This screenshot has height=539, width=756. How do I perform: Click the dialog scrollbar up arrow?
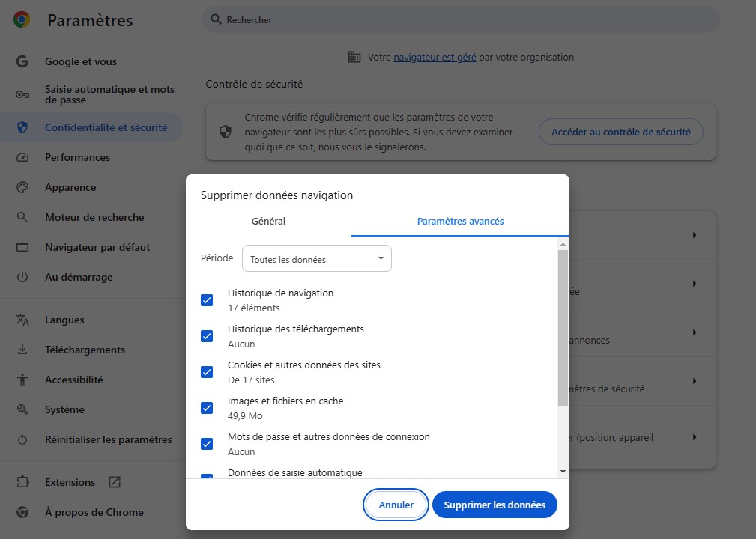(563, 244)
